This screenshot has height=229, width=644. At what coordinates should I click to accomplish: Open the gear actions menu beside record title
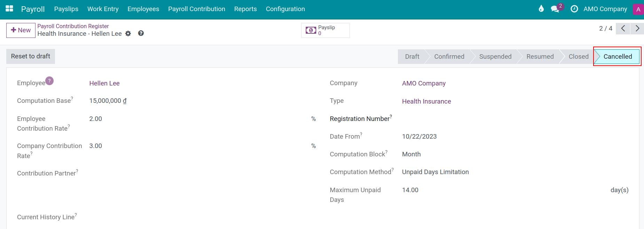tap(128, 34)
